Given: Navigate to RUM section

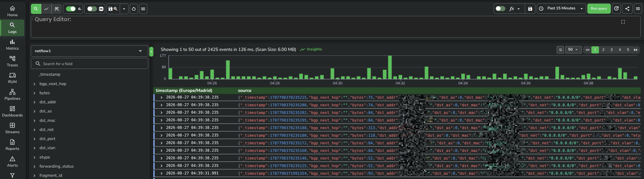Looking at the screenshot, I should click(x=12, y=78).
